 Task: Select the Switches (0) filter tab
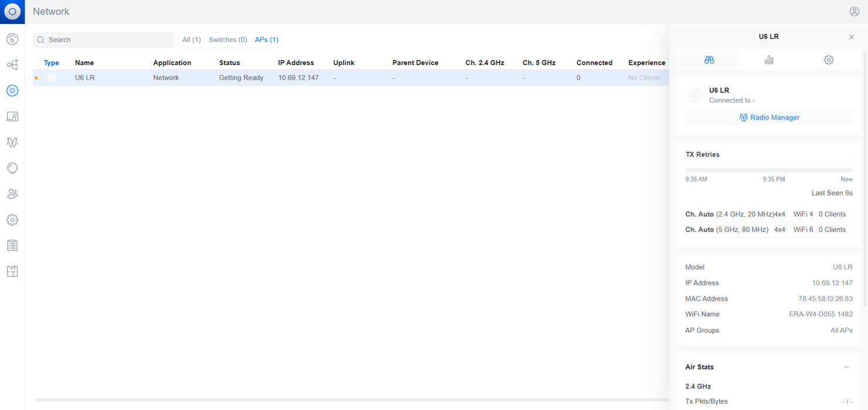pos(228,40)
